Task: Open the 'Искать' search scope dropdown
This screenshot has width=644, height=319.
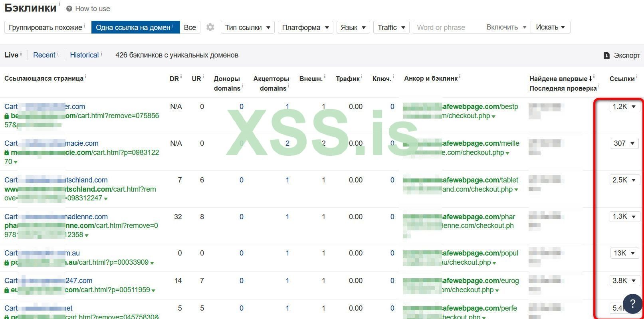Action: point(550,27)
